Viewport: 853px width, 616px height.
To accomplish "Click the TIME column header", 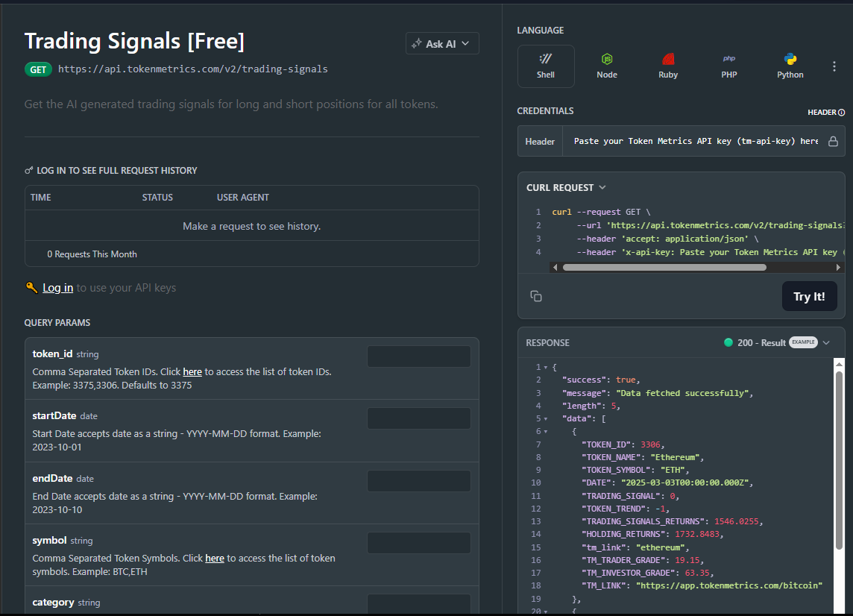I will (x=41, y=198).
